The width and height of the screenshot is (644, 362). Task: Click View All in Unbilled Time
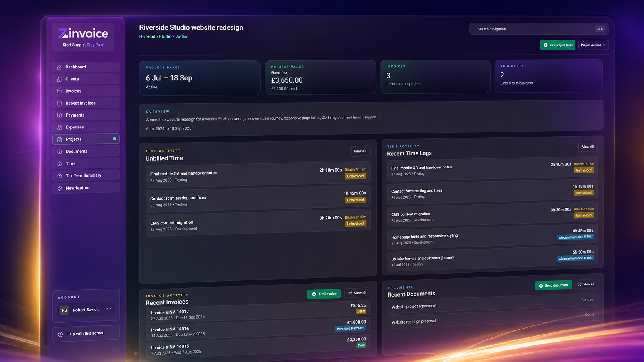coord(360,151)
